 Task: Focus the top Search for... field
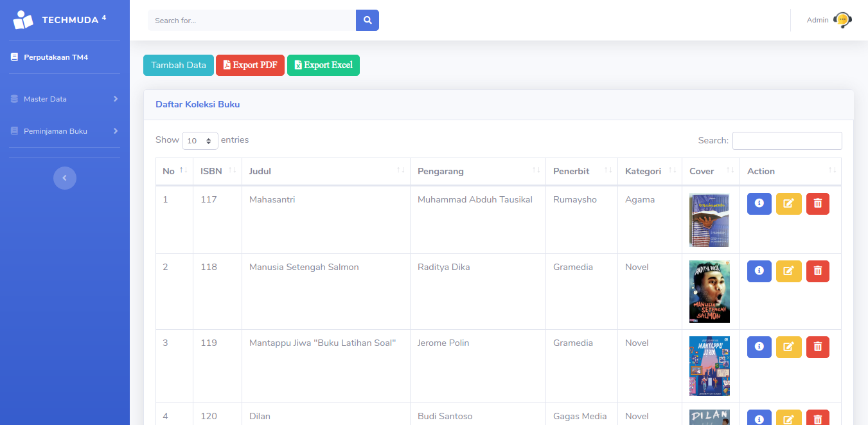pos(252,20)
